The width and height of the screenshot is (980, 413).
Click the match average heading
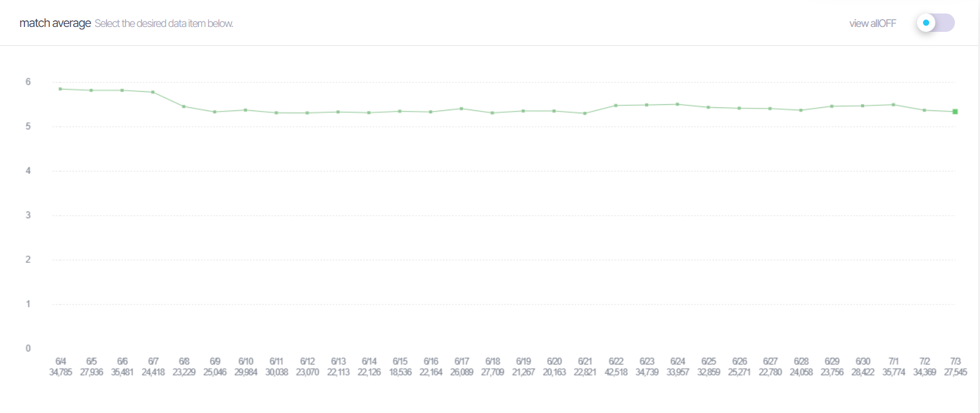(55, 23)
